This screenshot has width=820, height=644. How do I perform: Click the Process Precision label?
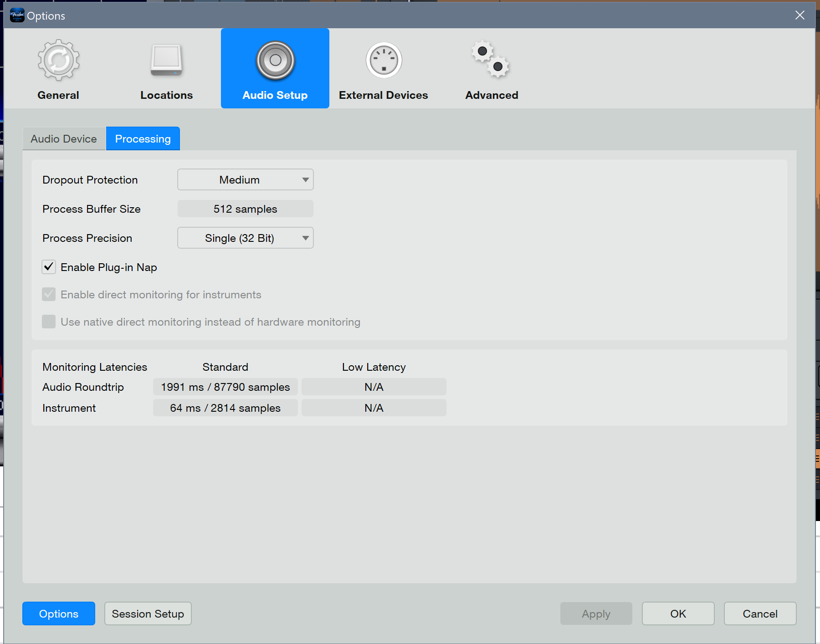(x=87, y=238)
